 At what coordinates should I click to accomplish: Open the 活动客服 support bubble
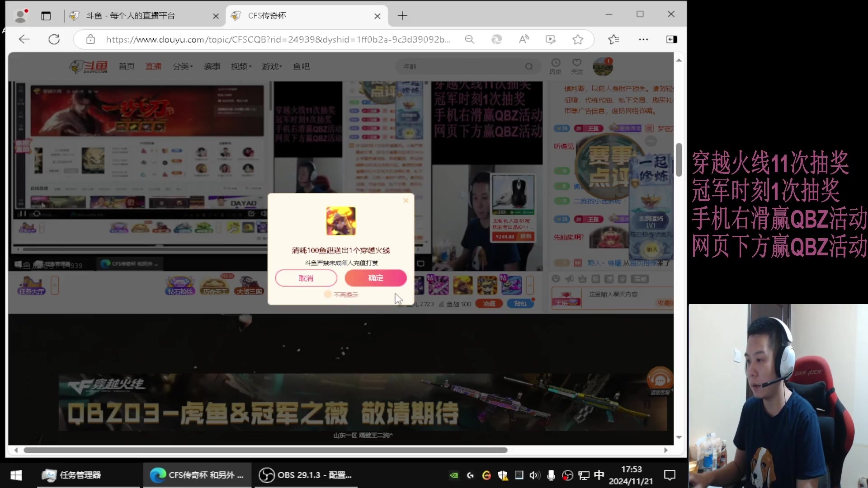[660, 380]
